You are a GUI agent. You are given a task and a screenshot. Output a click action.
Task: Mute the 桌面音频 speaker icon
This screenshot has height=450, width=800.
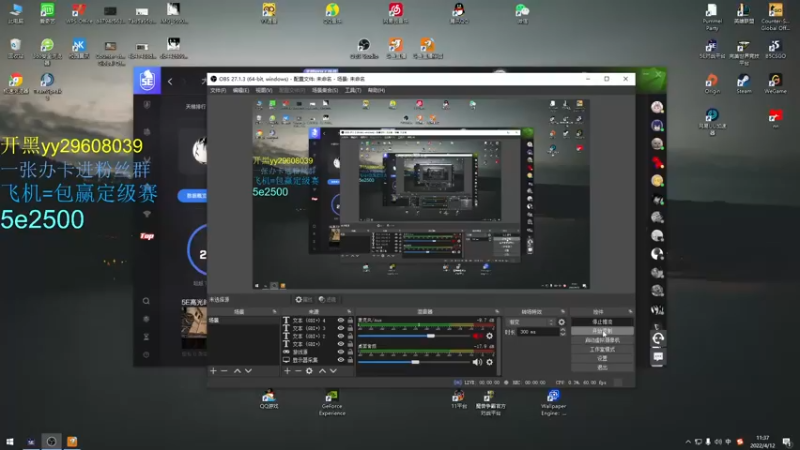point(477,362)
